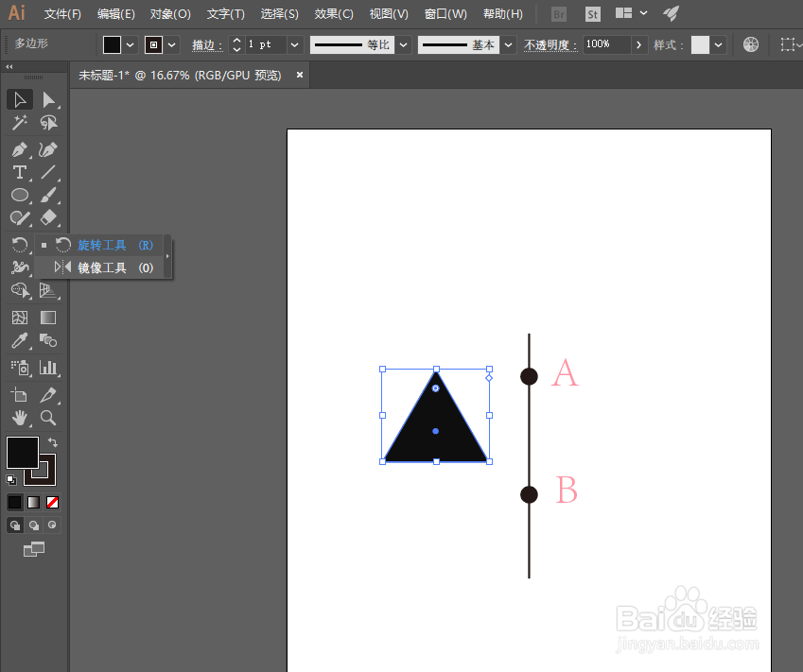Select the Magic Wand tool
803x672 pixels.
coord(20,122)
